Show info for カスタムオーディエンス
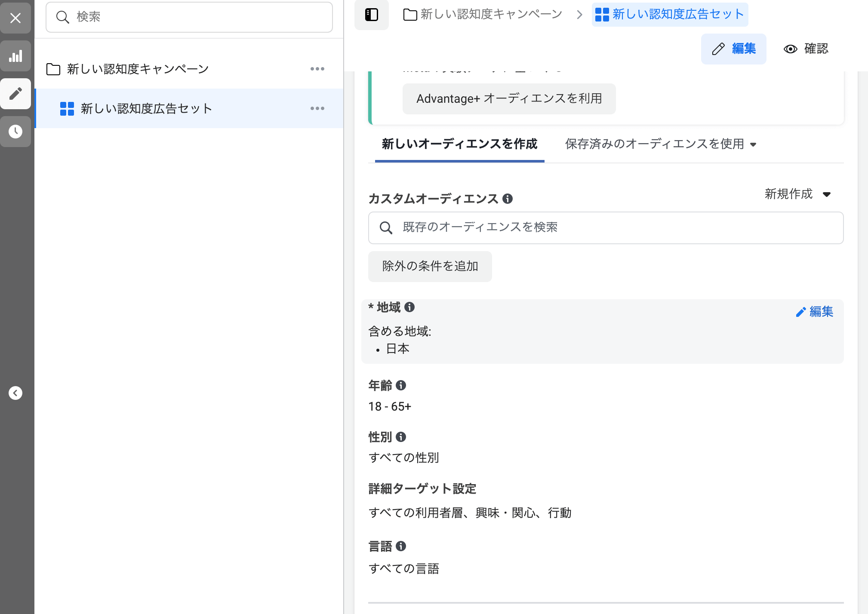The height and width of the screenshot is (614, 868). (508, 199)
